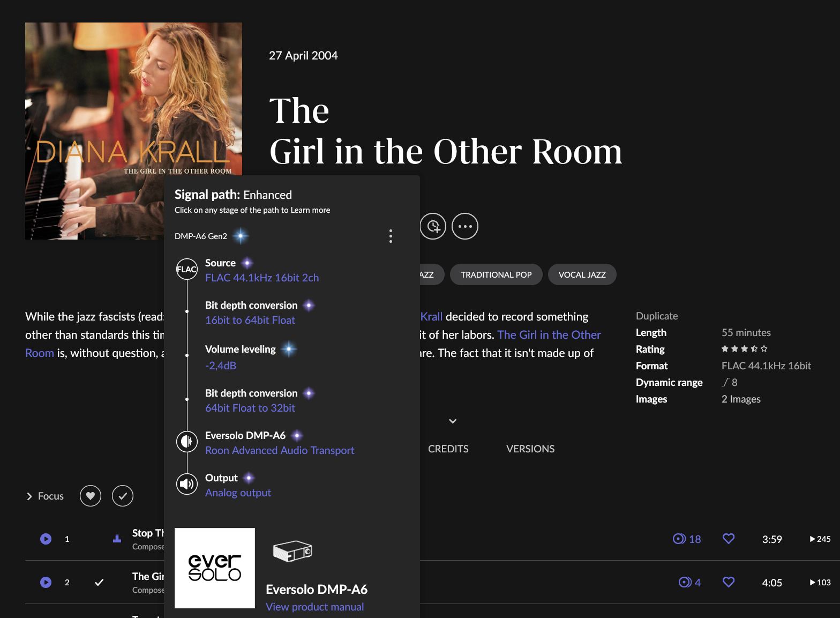Toggle the favorites heart filter
This screenshot has width=840, height=618.
(x=91, y=496)
